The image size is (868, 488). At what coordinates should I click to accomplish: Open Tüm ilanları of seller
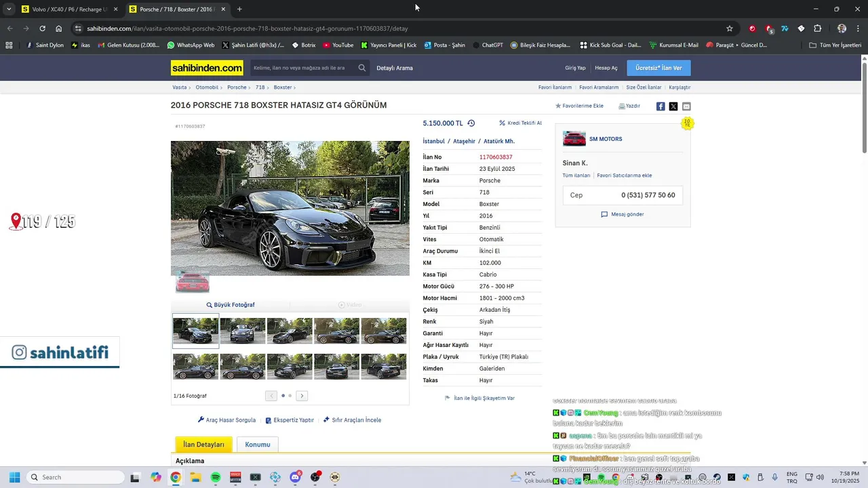pos(576,176)
